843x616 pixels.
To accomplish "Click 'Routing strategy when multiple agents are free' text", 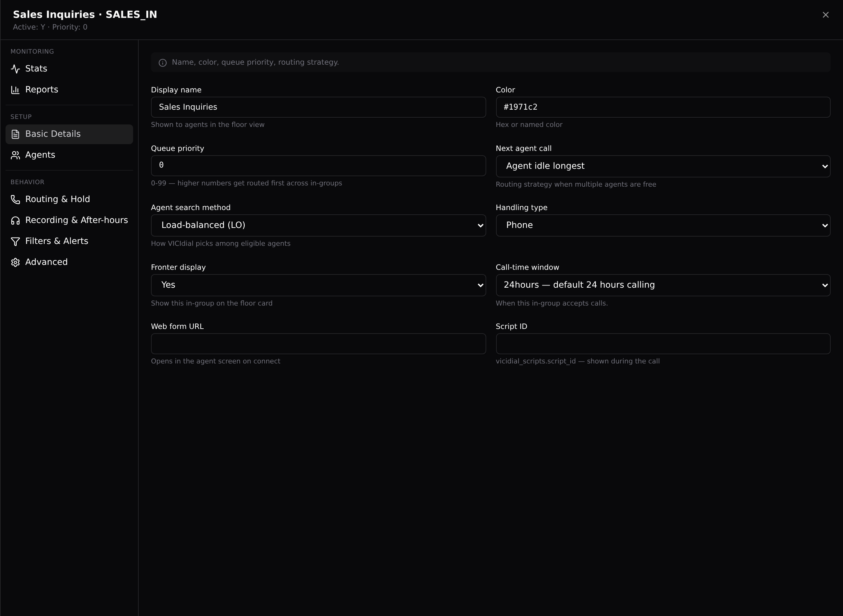I will [x=576, y=184].
